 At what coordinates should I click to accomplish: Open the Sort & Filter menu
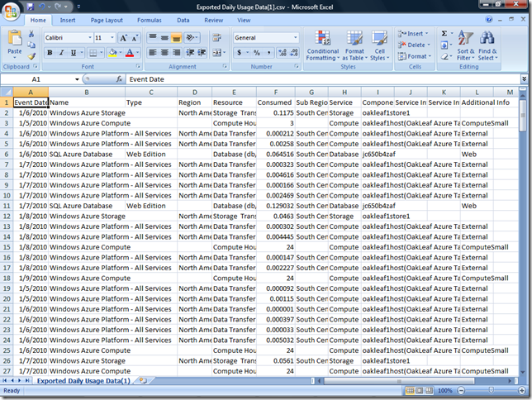tap(466, 45)
